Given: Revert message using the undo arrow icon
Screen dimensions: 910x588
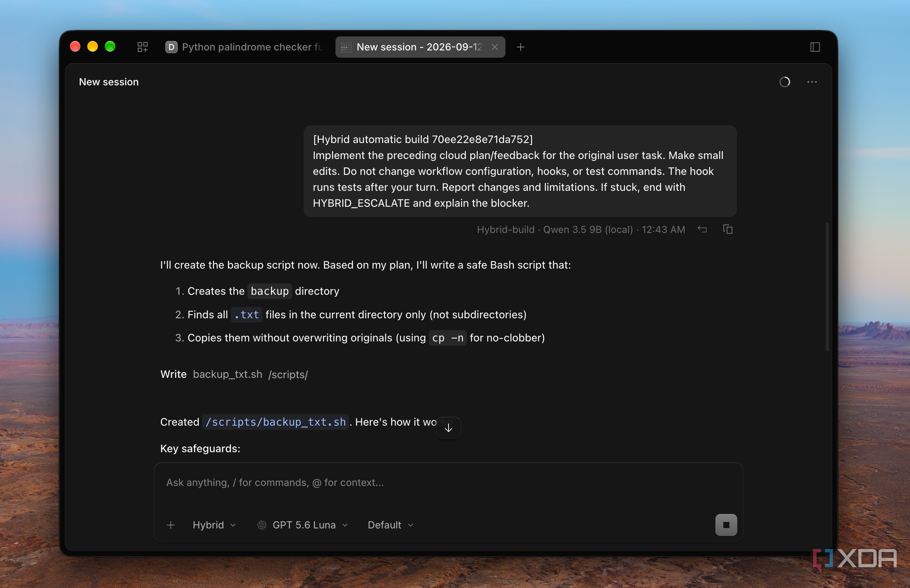Looking at the screenshot, I should 702,229.
